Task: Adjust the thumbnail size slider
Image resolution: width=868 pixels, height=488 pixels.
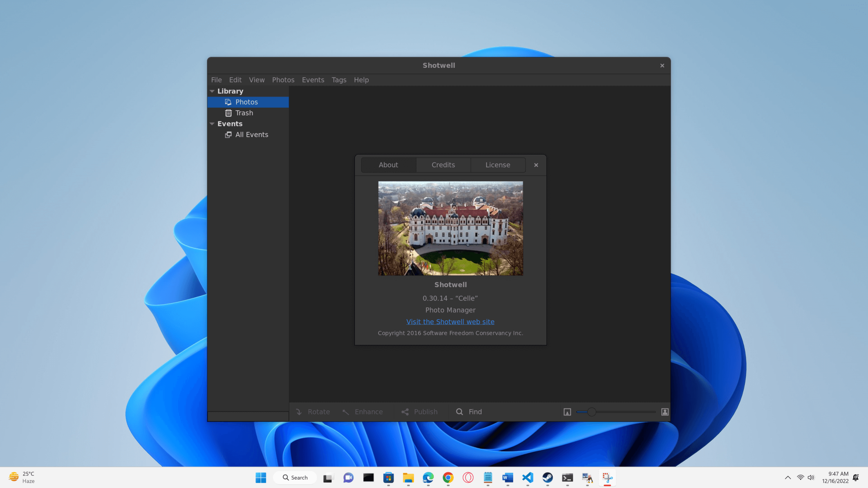Action: (x=591, y=412)
